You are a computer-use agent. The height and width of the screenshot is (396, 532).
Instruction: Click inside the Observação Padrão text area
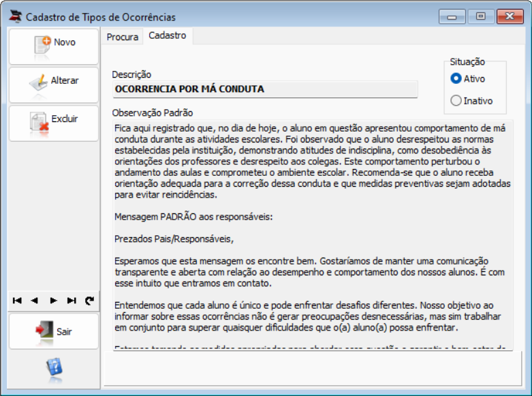coord(313,235)
